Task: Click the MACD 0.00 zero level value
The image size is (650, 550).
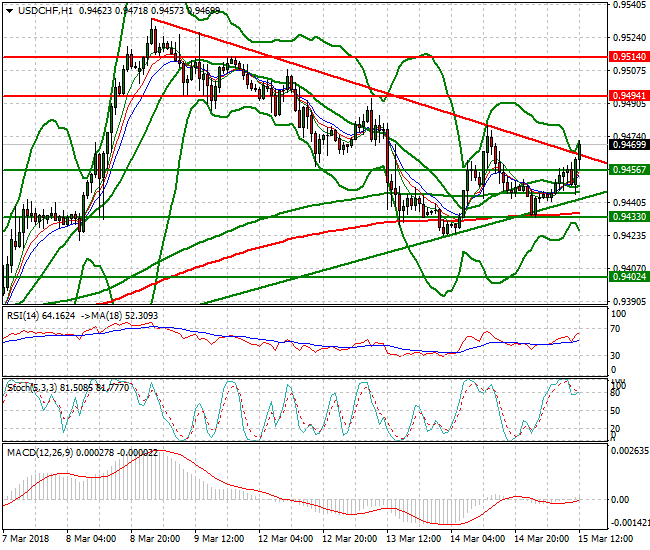Action: [x=621, y=500]
